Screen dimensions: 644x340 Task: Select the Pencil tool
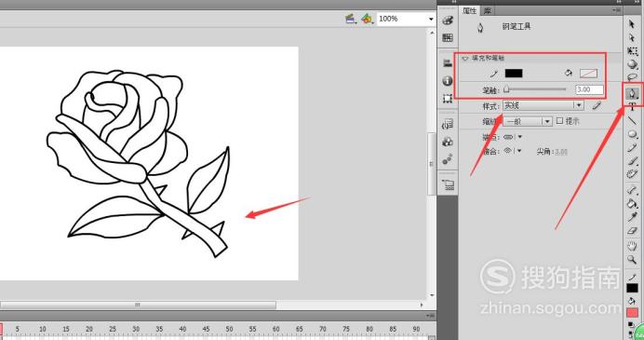coord(632,147)
